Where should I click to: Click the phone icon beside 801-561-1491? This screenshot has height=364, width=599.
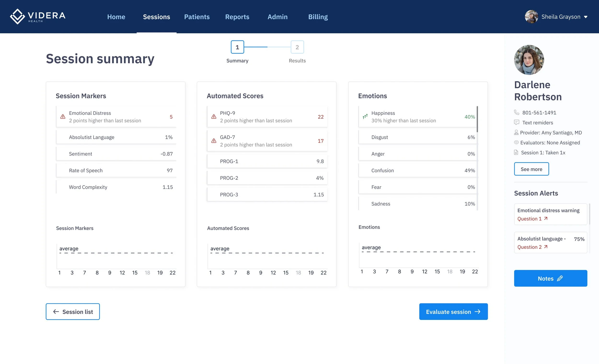click(x=517, y=112)
